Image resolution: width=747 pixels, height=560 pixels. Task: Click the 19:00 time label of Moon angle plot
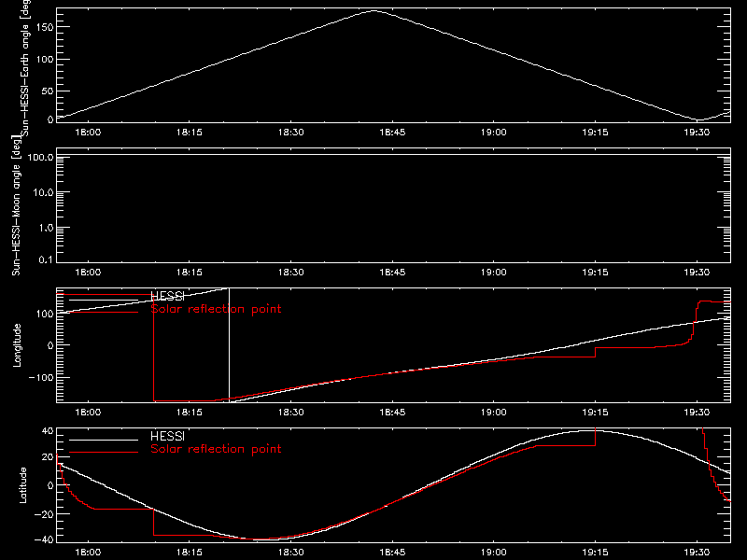tap(494, 273)
